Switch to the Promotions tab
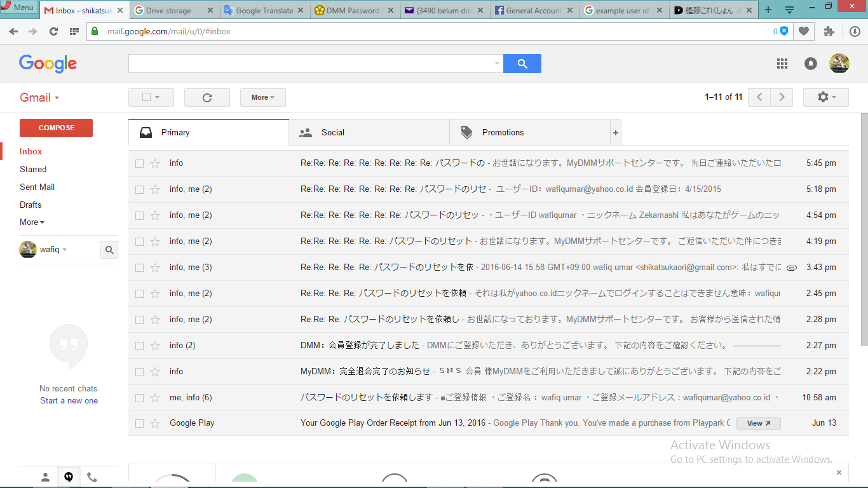The width and height of the screenshot is (868, 488). [529, 132]
